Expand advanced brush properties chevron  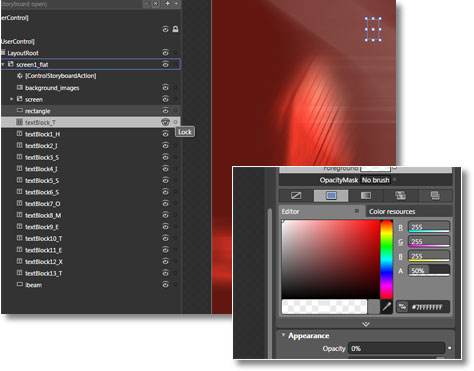click(366, 324)
